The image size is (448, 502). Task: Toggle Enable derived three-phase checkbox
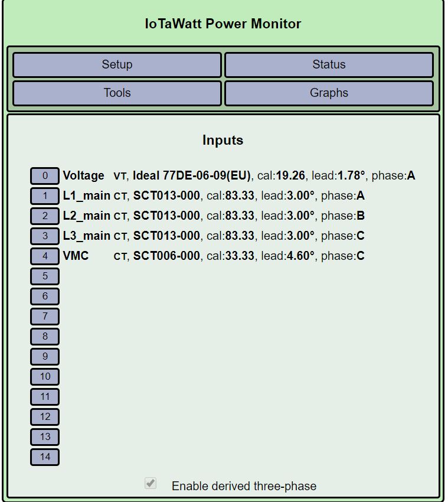tap(151, 483)
